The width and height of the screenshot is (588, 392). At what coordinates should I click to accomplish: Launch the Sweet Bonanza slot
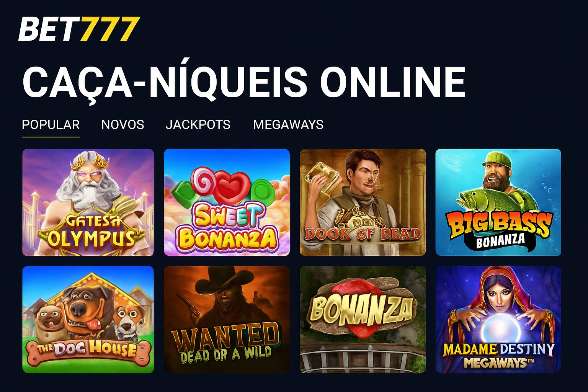tap(227, 203)
